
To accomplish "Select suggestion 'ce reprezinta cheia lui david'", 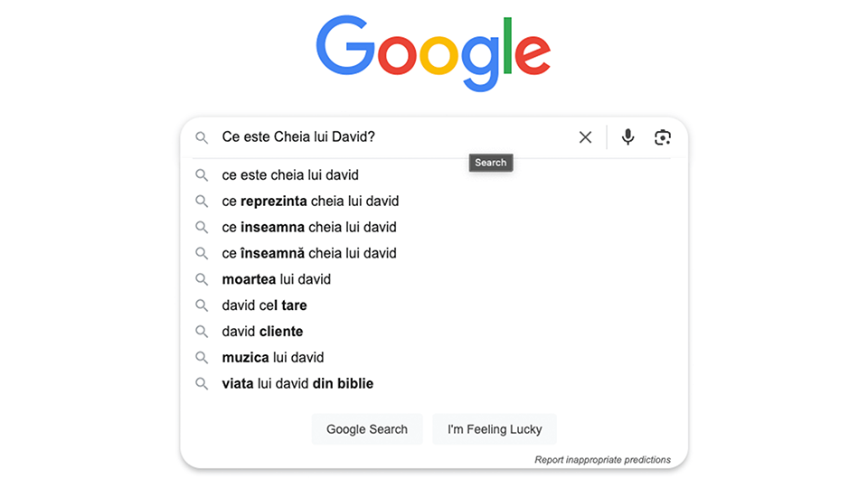I will click(x=310, y=202).
